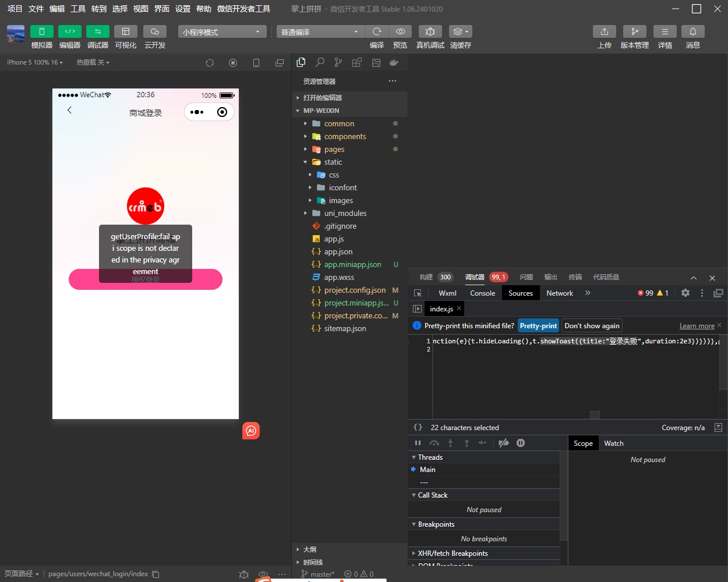The image size is (728, 582).
Task: Toggle deactivate breakpoints icon
Action: pyautogui.click(x=504, y=443)
